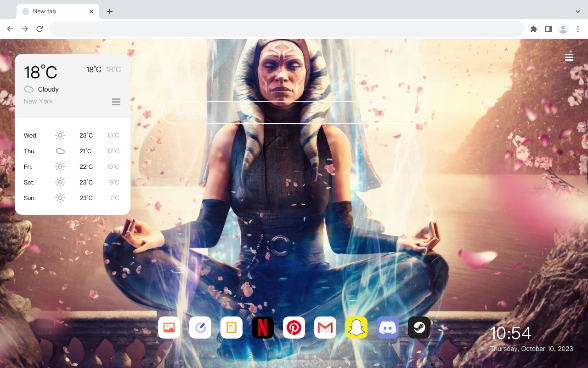Click the cloud icon beside Cloudy
588x368 pixels.
coord(28,89)
